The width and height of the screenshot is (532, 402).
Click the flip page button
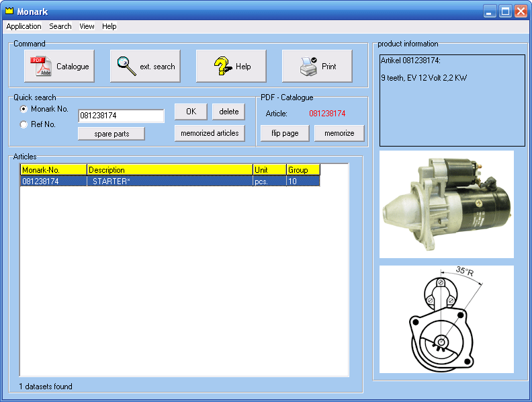click(x=285, y=133)
